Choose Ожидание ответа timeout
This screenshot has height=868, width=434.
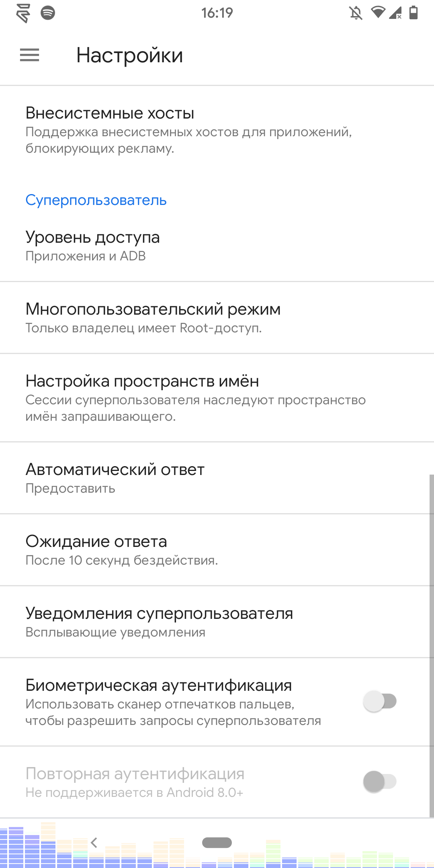217,550
